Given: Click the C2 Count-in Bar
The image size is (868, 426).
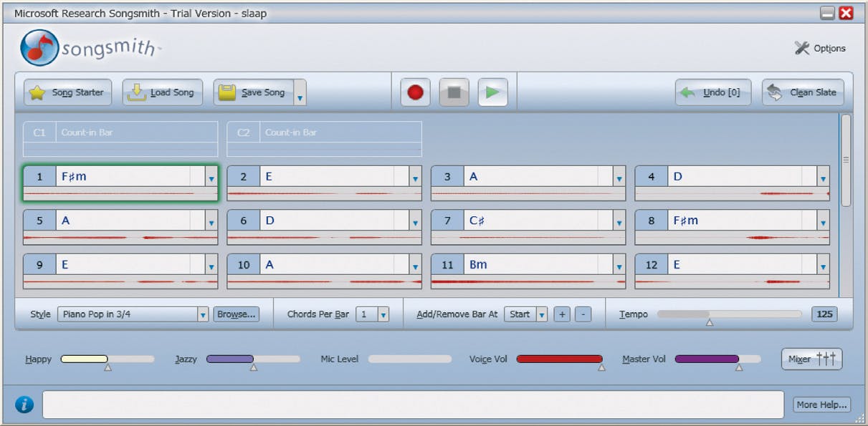Looking at the screenshot, I should (x=325, y=139).
